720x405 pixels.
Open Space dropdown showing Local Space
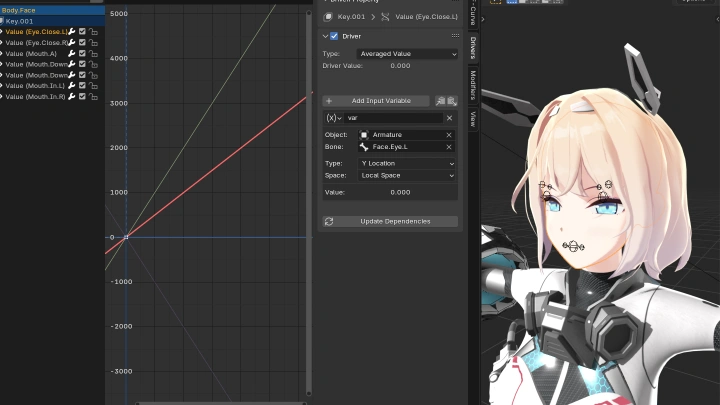click(x=406, y=175)
